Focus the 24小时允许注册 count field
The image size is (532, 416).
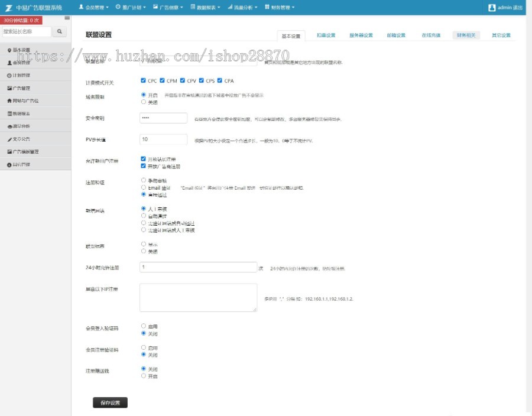(x=198, y=267)
